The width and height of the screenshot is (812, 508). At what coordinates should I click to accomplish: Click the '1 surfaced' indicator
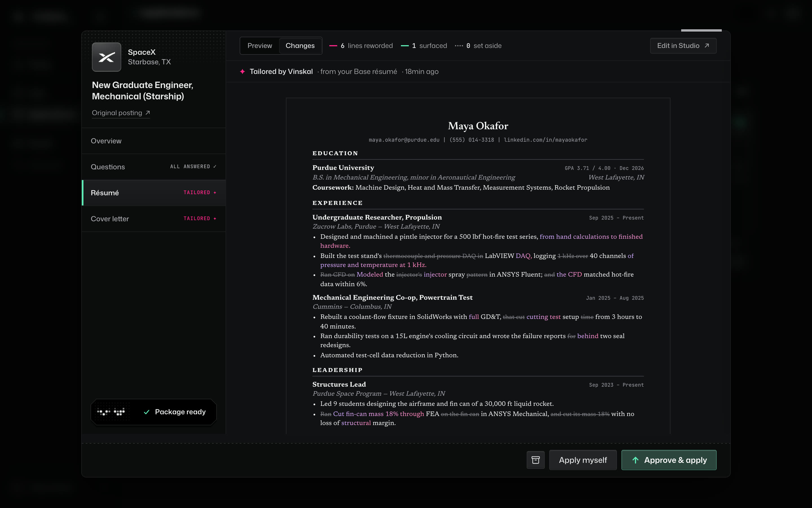coord(424,46)
